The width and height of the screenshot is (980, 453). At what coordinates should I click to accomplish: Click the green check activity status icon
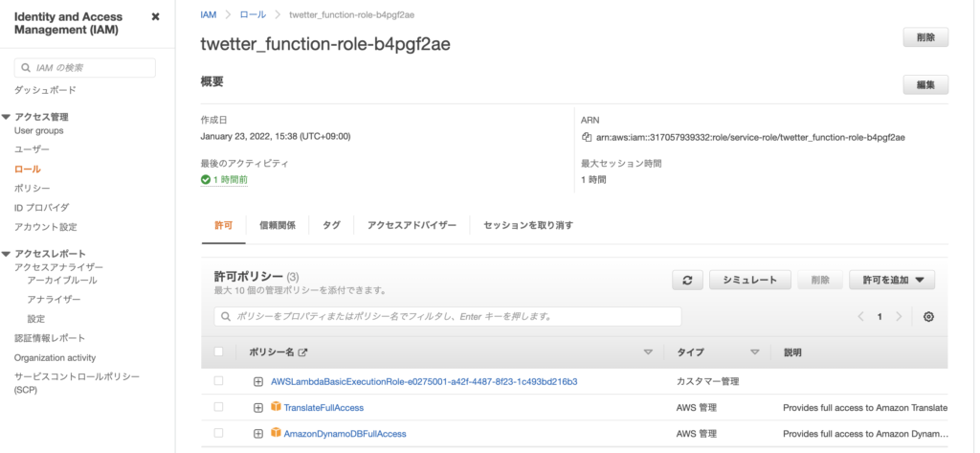[206, 180]
